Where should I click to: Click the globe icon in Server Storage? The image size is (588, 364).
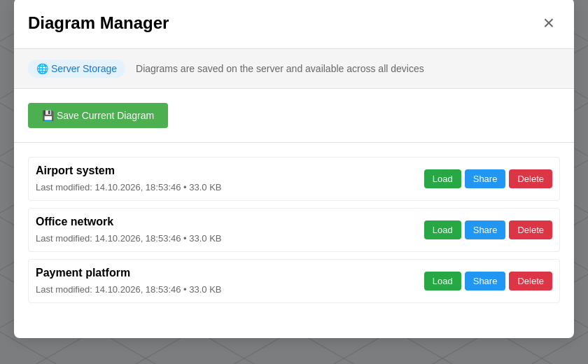click(43, 69)
